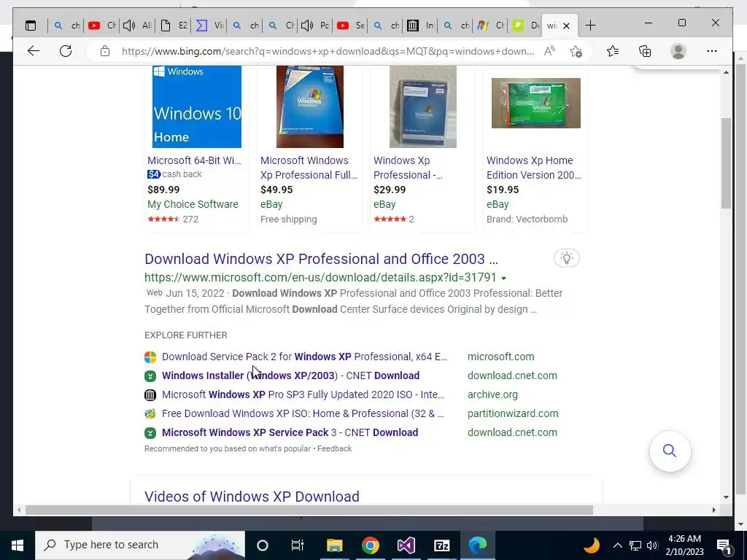Open Windows Xp Home Edition green package image
Image resolution: width=747 pixels, height=560 pixels.
[536, 103]
